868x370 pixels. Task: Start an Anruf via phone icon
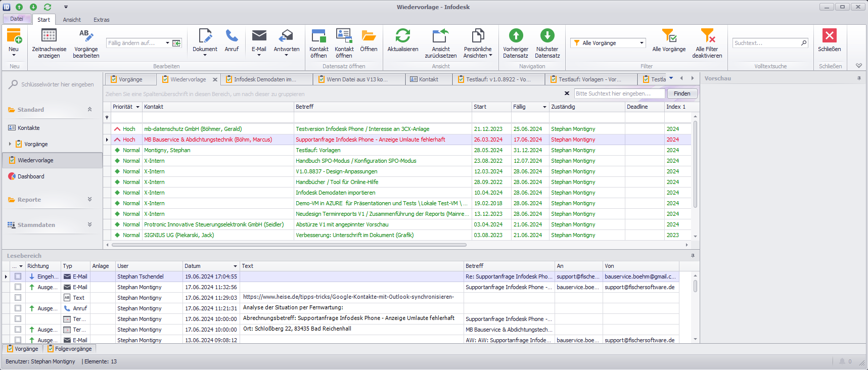coord(232,36)
